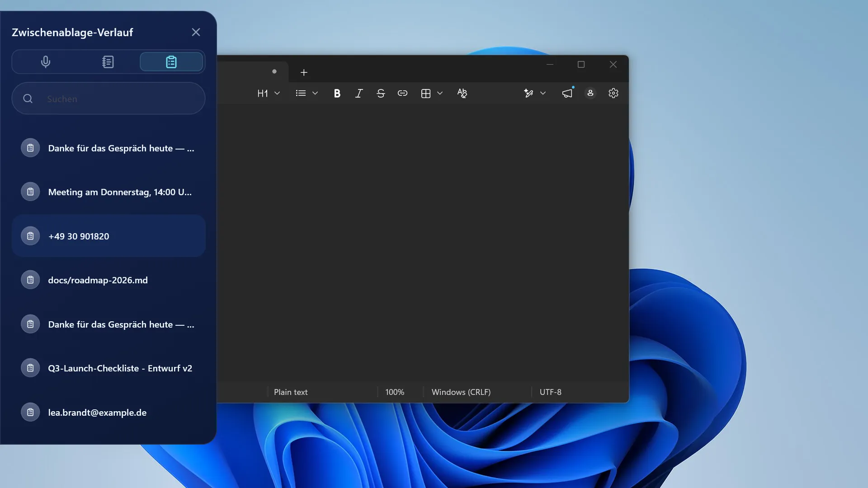This screenshot has width=868, height=488.
Task: Click clipboard icon beside 'Meeting am Donnerstag'
Action: pos(30,192)
